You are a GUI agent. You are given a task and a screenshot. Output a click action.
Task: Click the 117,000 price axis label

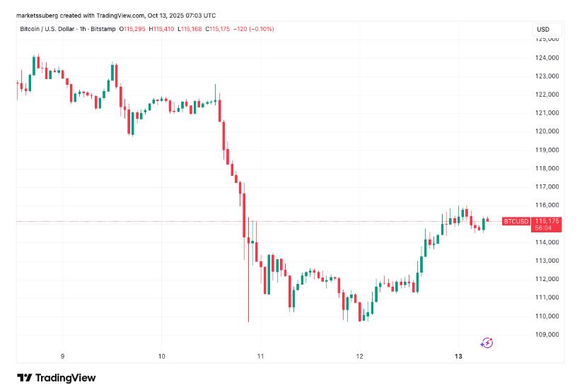[x=549, y=186]
